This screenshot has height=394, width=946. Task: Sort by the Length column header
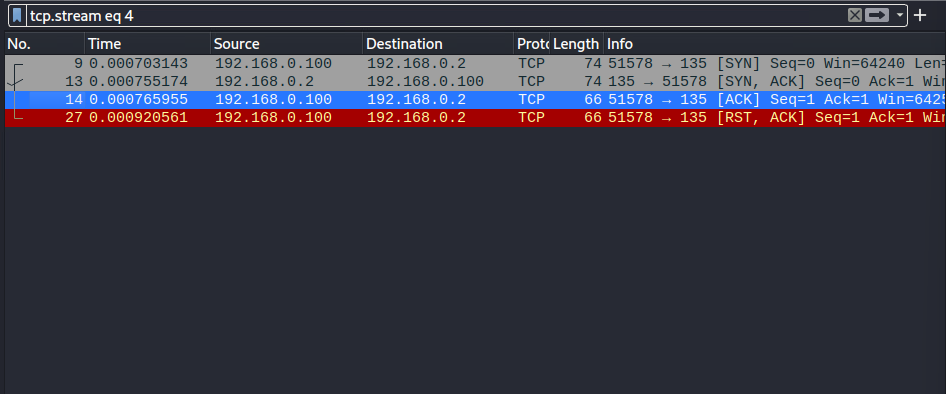(x=576, y=44)
